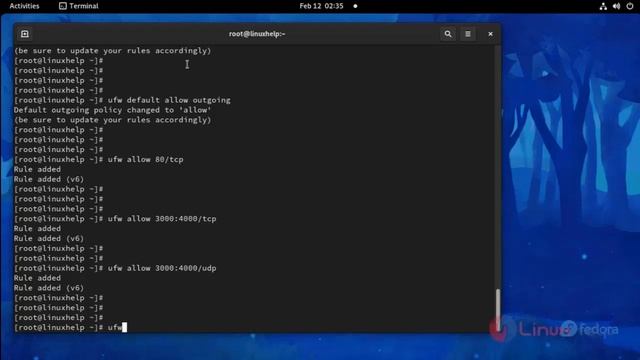Click the 'ufw allow 3000:4000/tcp' command
640x360 pixels.
point(162,219)
